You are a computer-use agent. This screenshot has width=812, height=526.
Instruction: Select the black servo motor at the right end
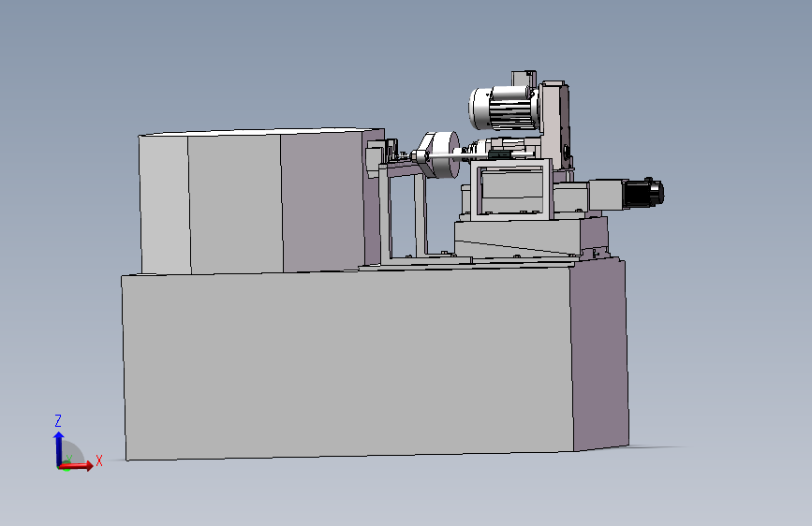(x=642, y=193)
